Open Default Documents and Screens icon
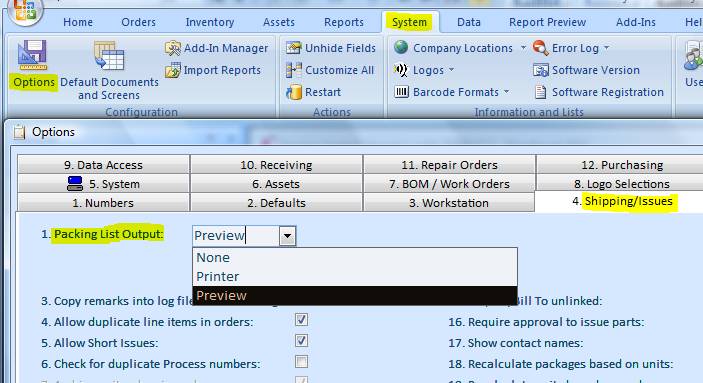703x383 pixels. tap(109, 56)
